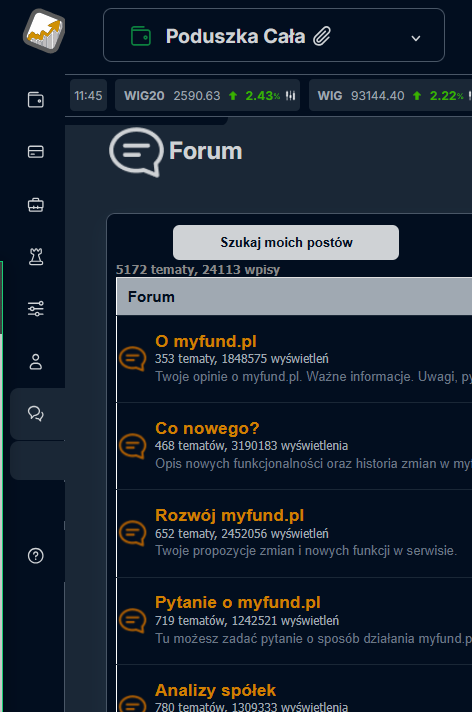Expand the Poduszka Cała portfolio dropdown
The height and width of the screenshot is (712, 472).
click(416, 38)
